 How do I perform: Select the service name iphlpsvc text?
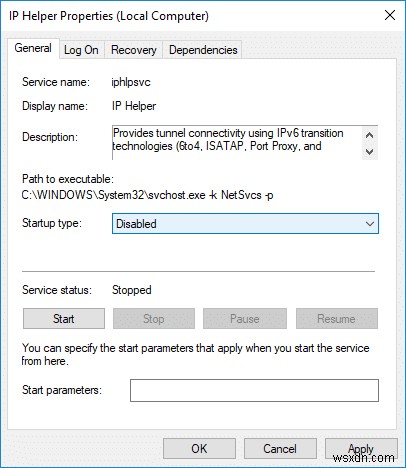tap(131, 82)
